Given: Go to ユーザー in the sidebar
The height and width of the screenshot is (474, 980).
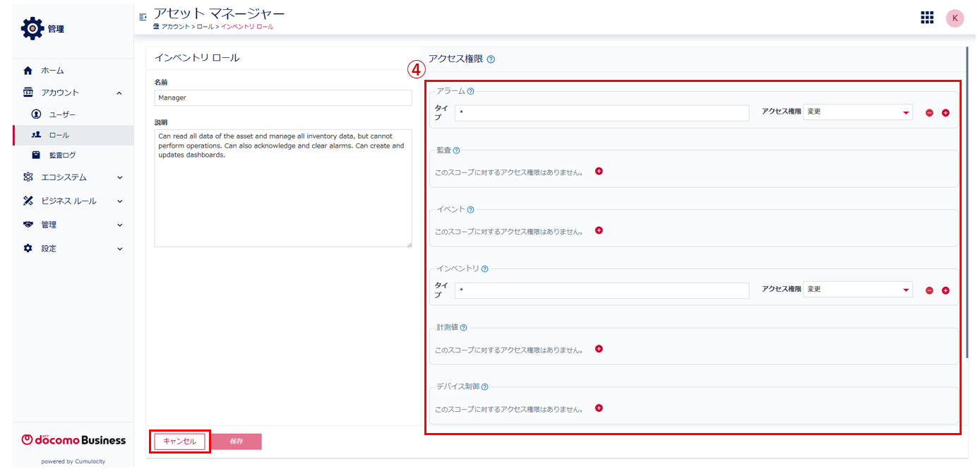Looking at the screenshot, I should pyautogui.click(x=62, y=114).
